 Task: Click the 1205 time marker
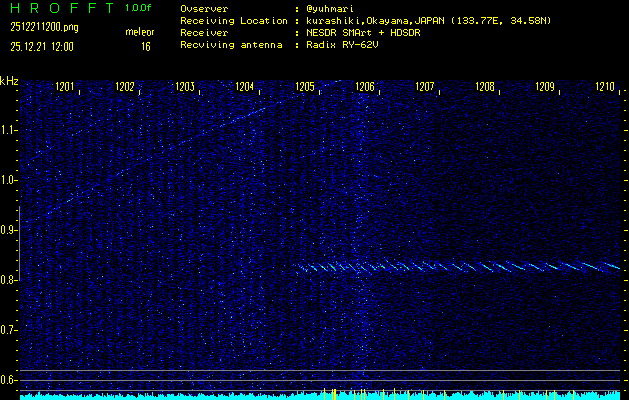point(305,87)
